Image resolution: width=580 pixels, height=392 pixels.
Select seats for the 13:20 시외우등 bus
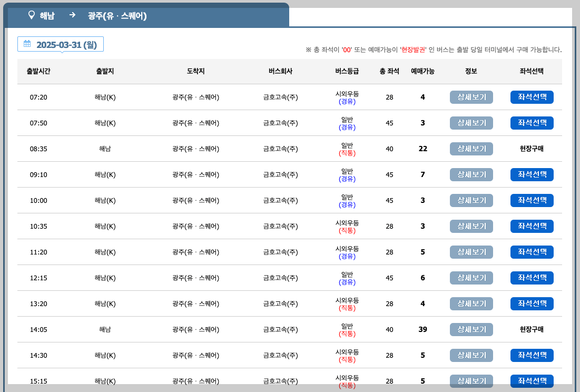pyautogui.click(x=532, y=303)
